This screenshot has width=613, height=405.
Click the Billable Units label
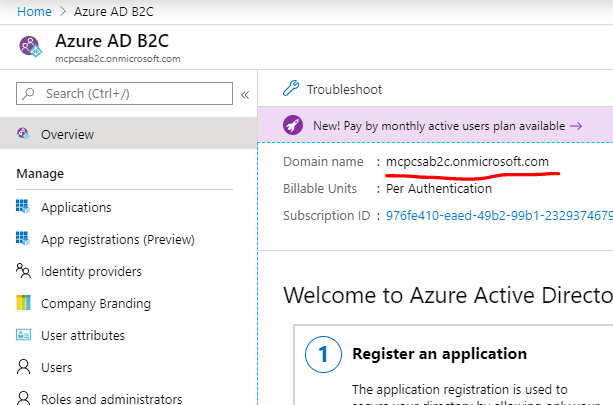tap(320, 188)
